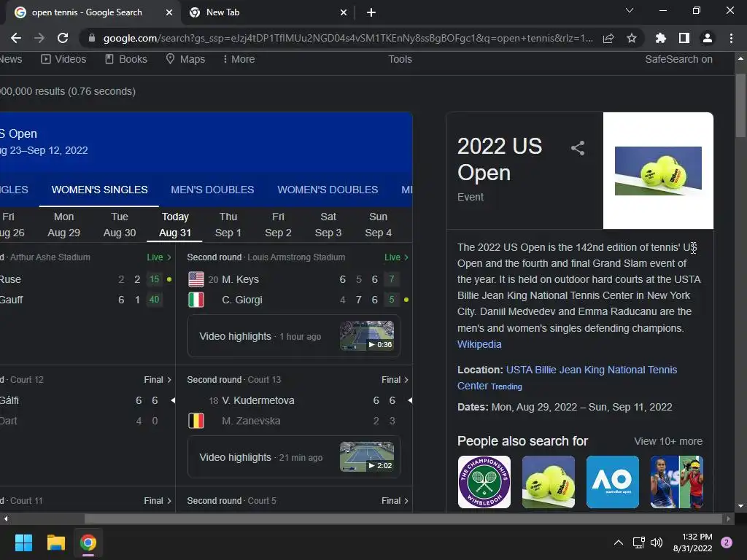Select the Men's Doubles tab
747x560 pixels.
[212, 190]
